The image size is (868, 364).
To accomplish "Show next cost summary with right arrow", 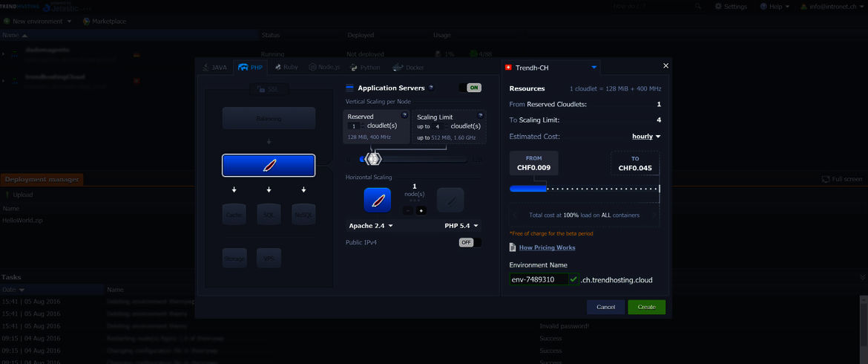I will click(x=655, y=215).
